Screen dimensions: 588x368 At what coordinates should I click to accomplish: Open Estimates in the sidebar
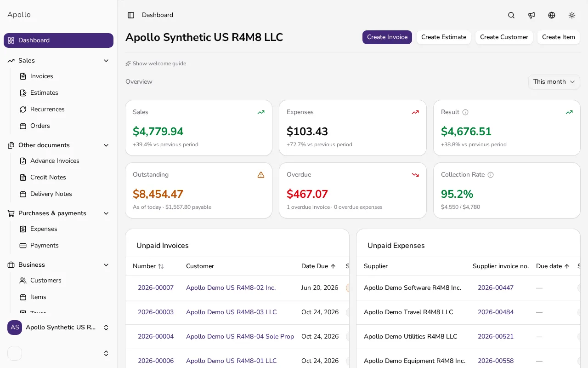click(x=64, y=93)
